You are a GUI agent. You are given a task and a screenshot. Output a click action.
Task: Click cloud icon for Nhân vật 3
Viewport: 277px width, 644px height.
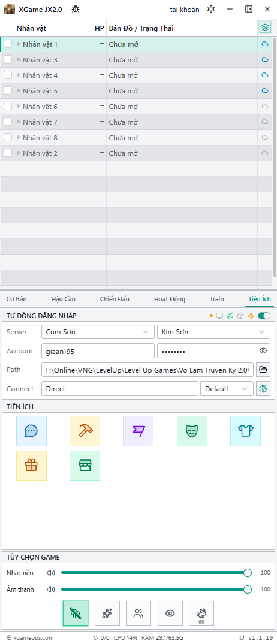point(265,59)
